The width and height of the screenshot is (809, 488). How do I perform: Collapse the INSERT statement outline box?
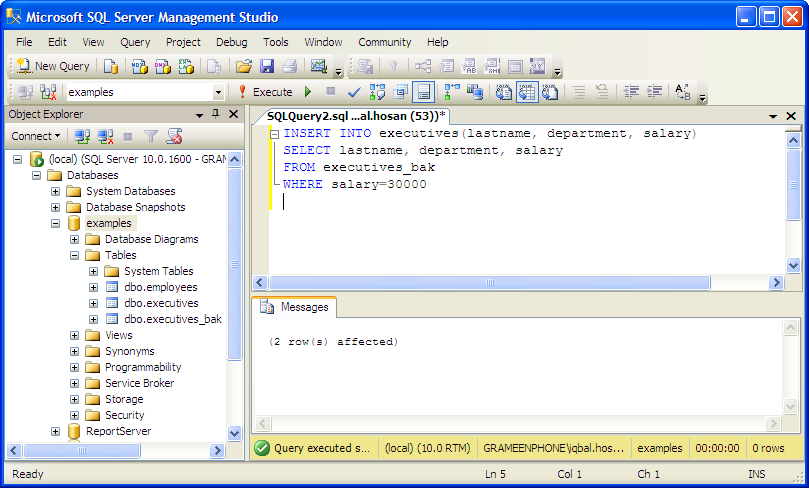tap(274, 134)
